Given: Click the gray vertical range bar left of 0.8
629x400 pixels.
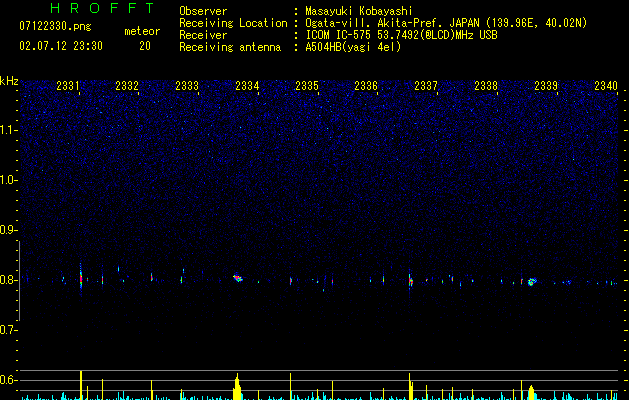Looking at the screenshot, I should click(19, 281).
